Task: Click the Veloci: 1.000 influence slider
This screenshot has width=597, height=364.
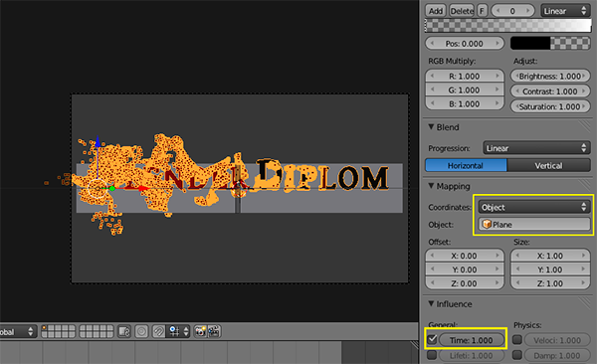Action: click(x=557, y=339)
